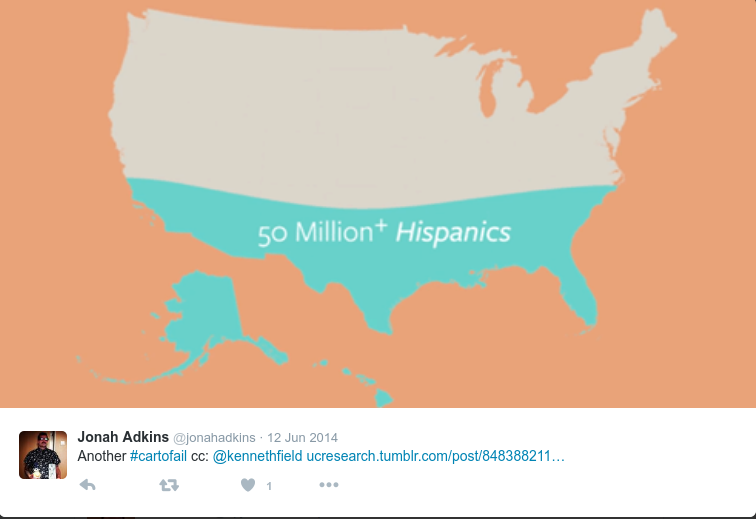The width and height of the screenshot is (756, 519).
Task: Visit the @kennethfield mention
Action: pos(257,456)
